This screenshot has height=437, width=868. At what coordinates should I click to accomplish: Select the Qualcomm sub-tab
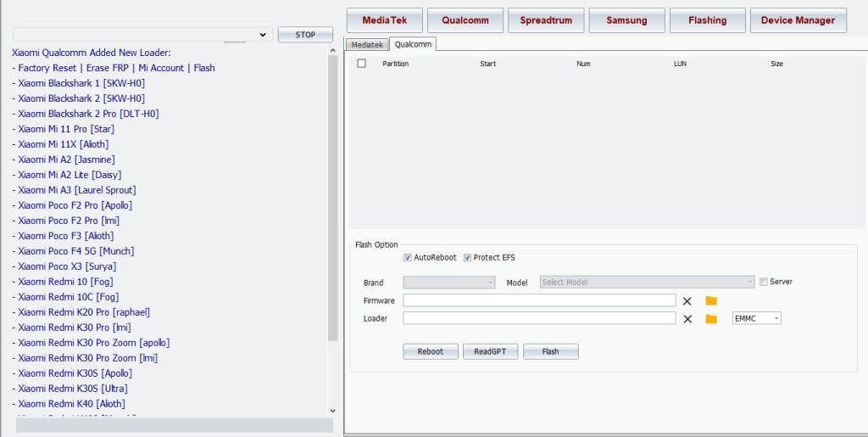point(413,44)
